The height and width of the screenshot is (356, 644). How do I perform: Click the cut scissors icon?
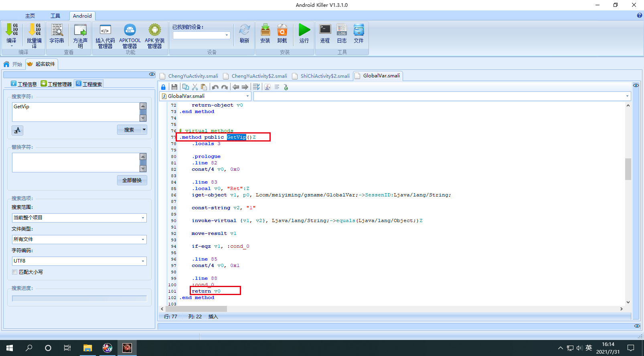coord(195,87)
